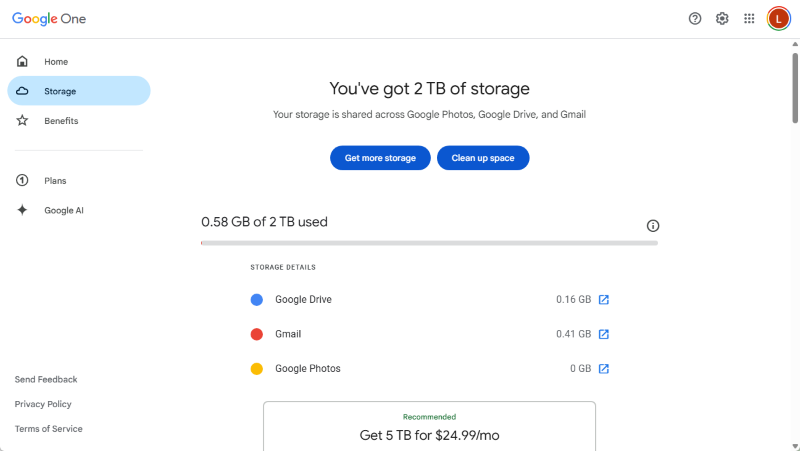Open the Plans menu item
The image size is (800, 451).
tap(79, 180)
